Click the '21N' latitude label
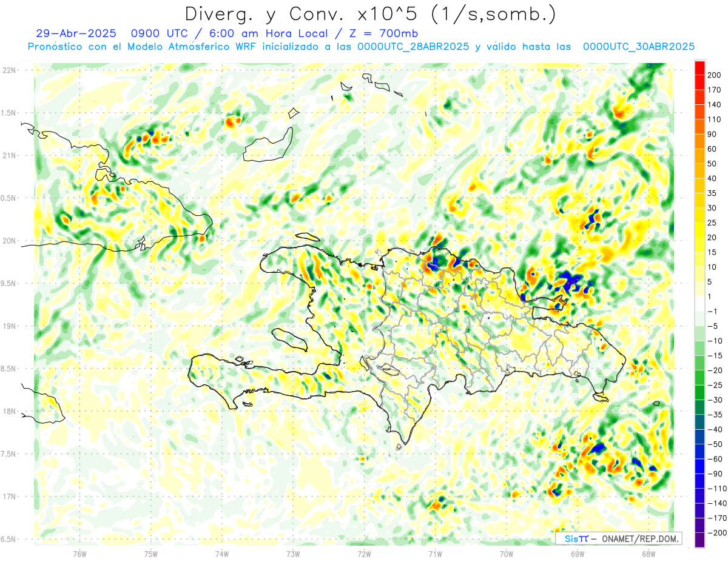This screenshot has height=562, width=728. point(9,155)
